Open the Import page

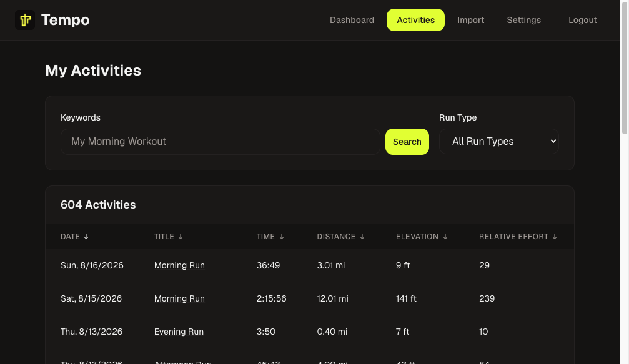point(470,20)
